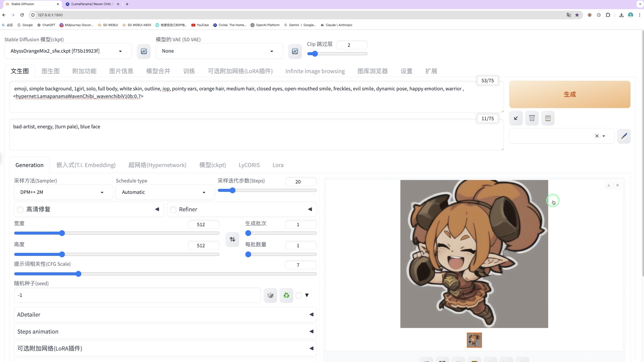Screen dimensions: 644x362
Task: Open the Stable Diffusion checkpoint dropdown
Action: (x=68, y=51)
